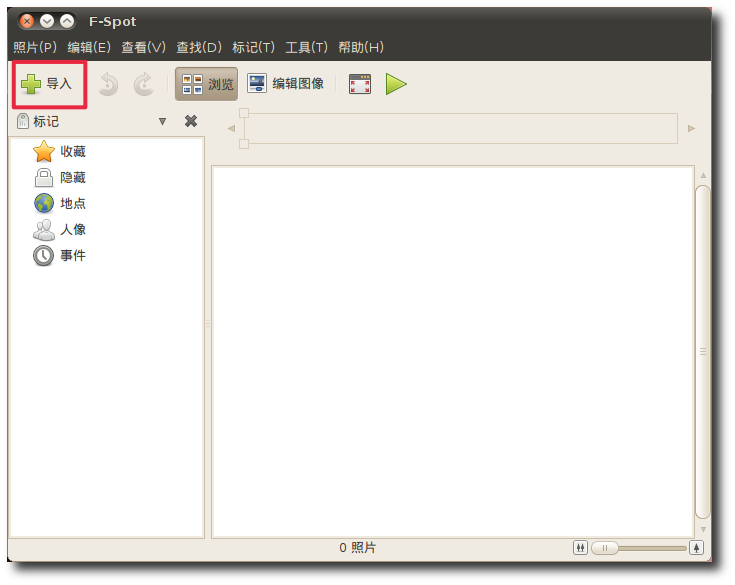
Task: Click the photo area vertical scrollbar
Action: coord(703,352)
